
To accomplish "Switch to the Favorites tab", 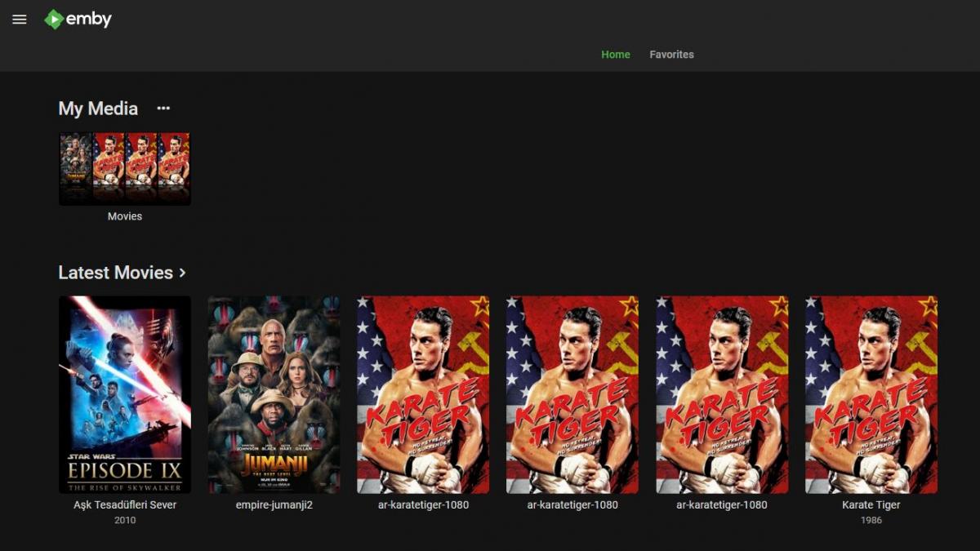I will point(671,55).
